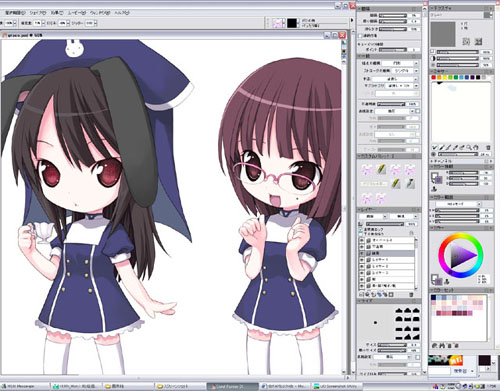Select the pencil brush in custom palette
This screenshot has height=391, width=500.
tap(381, 169)
